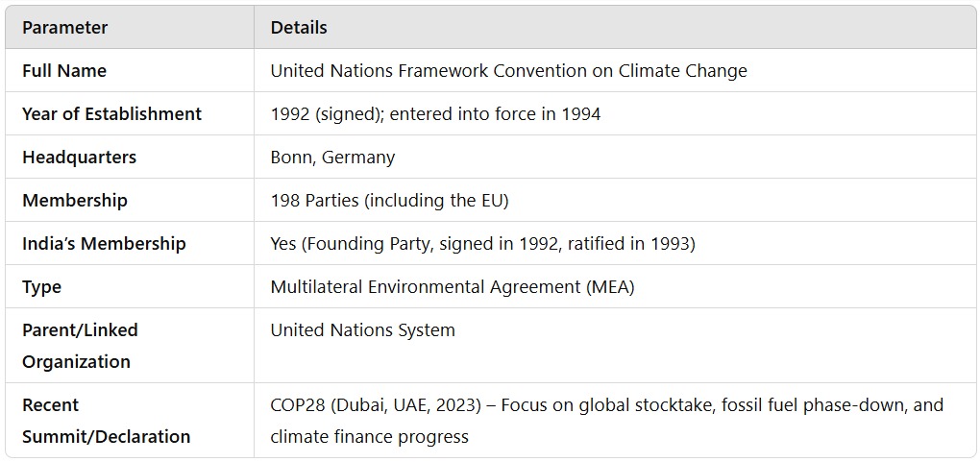
Task: Click the Parameter column header
Action: click(x=65, y=28)
